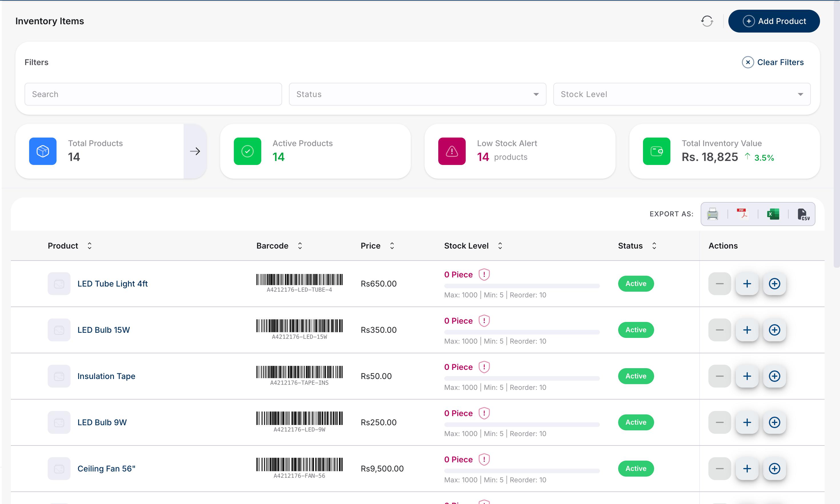
Task: Click the Active status badge for LED Tube Light 4ft
Action: pyautogui.click(x=636, y=284)
